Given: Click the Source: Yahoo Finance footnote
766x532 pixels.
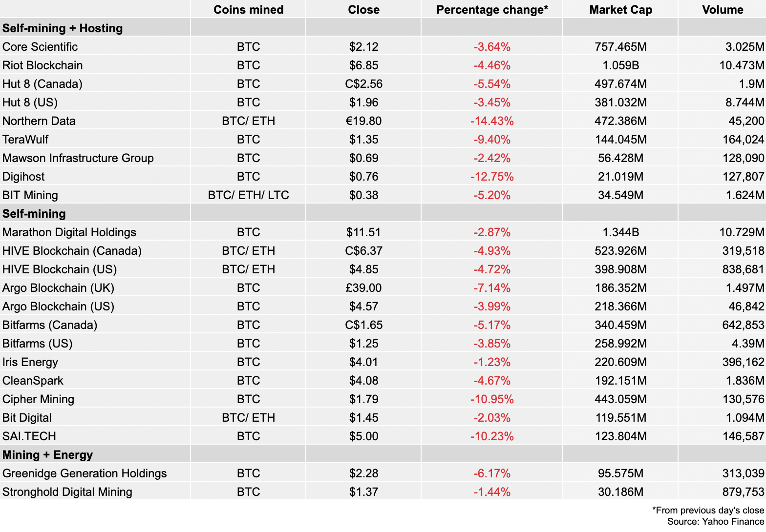Looking at the screenshot, I should (x=716, y=521).
